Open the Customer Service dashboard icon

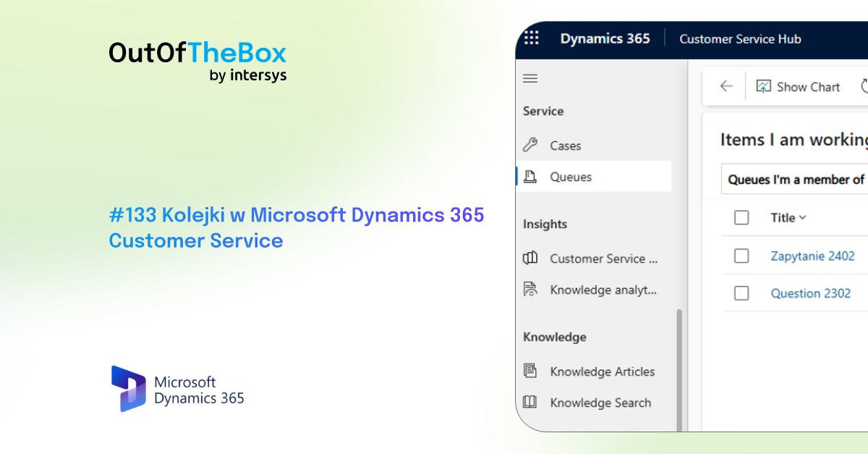pyautogui.click(x=532, y=258)
